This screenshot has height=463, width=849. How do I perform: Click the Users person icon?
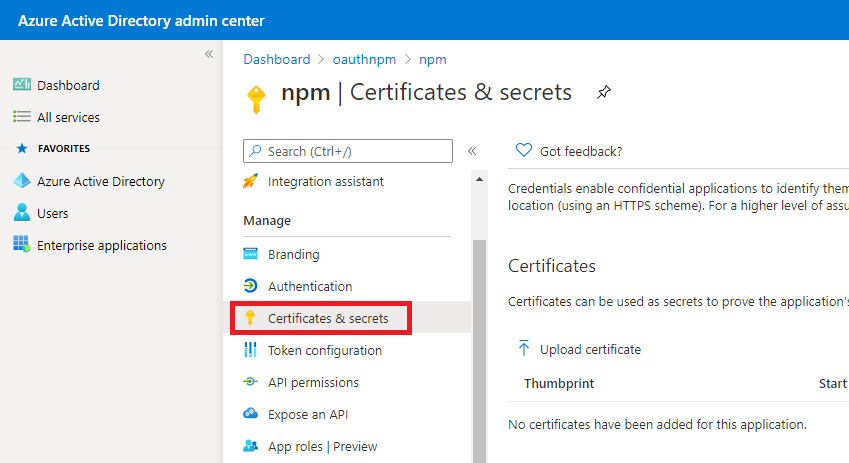point(22,213)
